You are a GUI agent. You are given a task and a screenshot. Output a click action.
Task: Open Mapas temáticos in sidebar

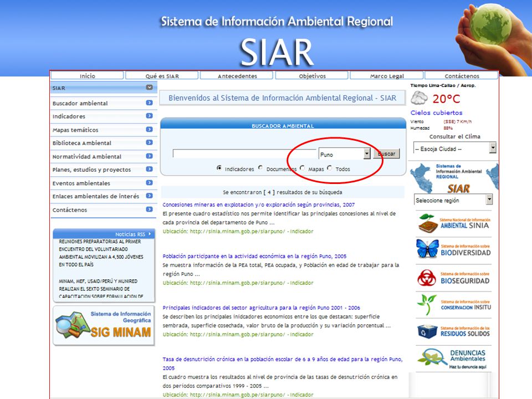coord(75,130)
